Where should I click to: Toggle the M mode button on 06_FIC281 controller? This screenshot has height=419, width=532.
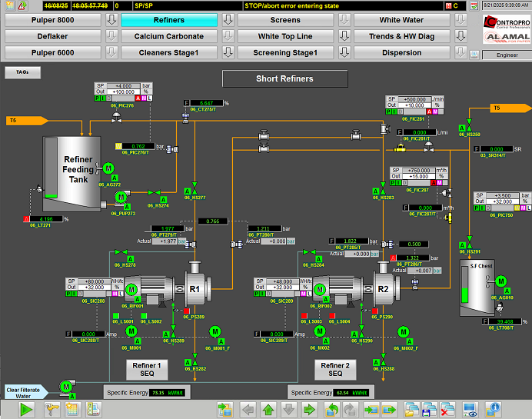[x=436, y=111]
